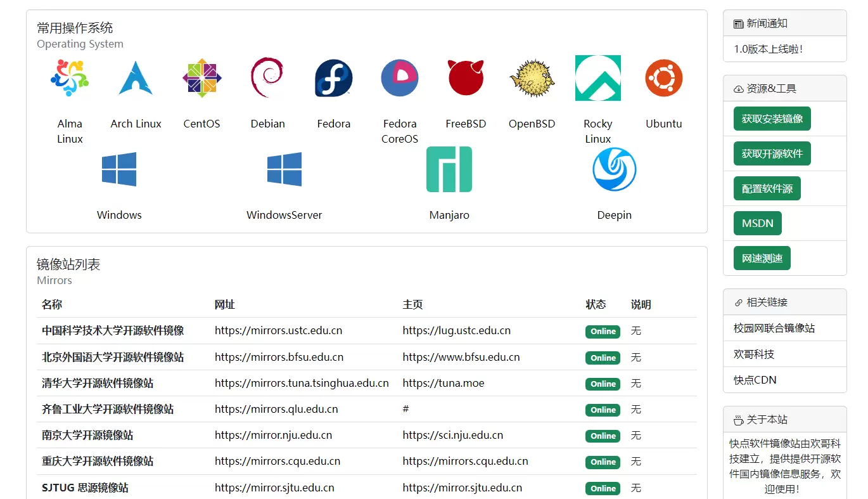Screen dimensions: 868x499
Task: Click the Online badge for 中国科学技术大学
Action: click(x=603, y=332)
